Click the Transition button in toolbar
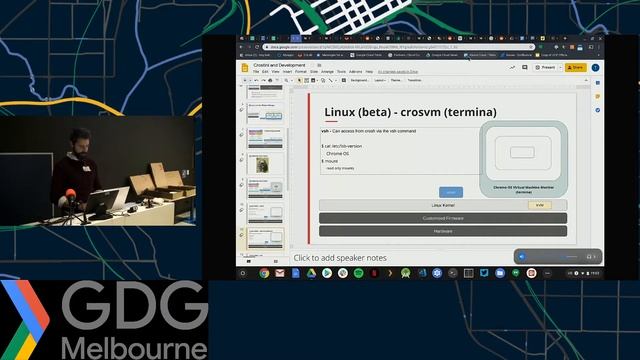Image resolution: width=640 pixels, height=360 pixels. tap(414, 80)
